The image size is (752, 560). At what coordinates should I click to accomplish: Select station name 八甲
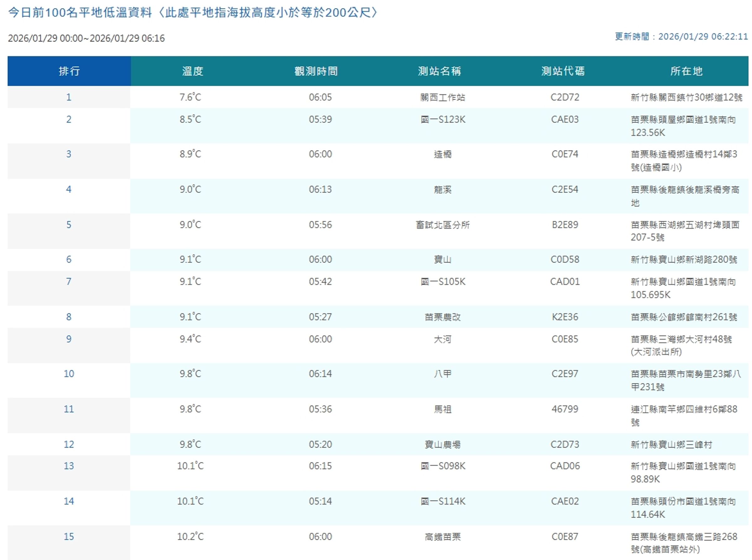pyautogui.click(x=443, y=374)
